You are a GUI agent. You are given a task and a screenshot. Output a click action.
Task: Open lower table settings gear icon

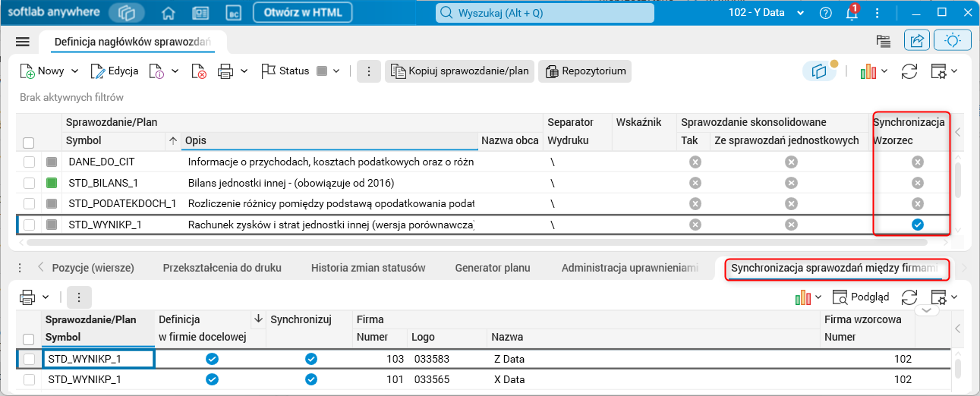939,297
